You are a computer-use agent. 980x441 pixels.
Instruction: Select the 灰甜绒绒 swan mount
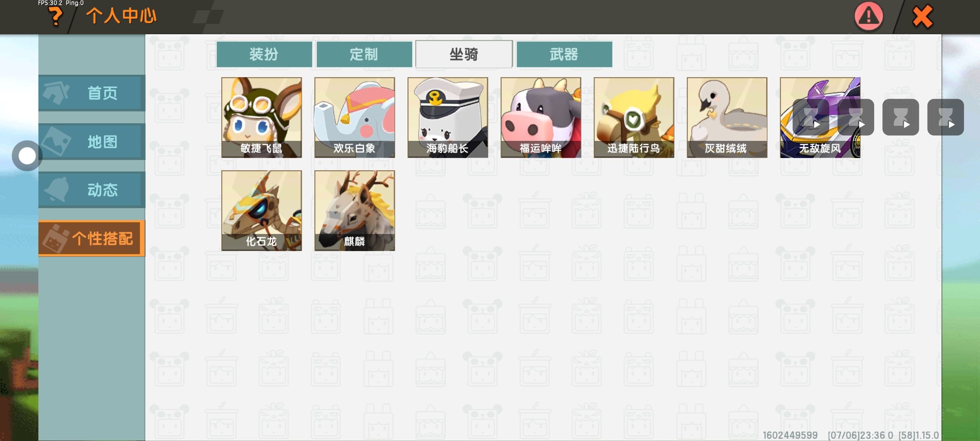[x=727, y=118]
